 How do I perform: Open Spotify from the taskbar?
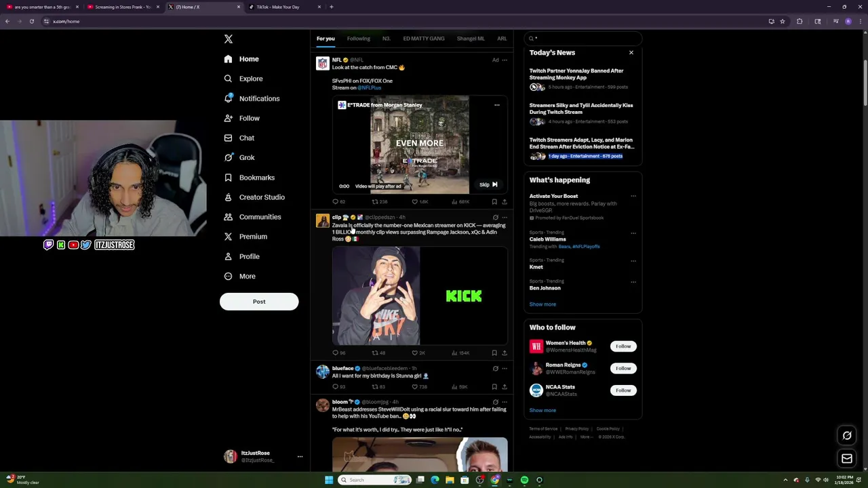(524, 480)
